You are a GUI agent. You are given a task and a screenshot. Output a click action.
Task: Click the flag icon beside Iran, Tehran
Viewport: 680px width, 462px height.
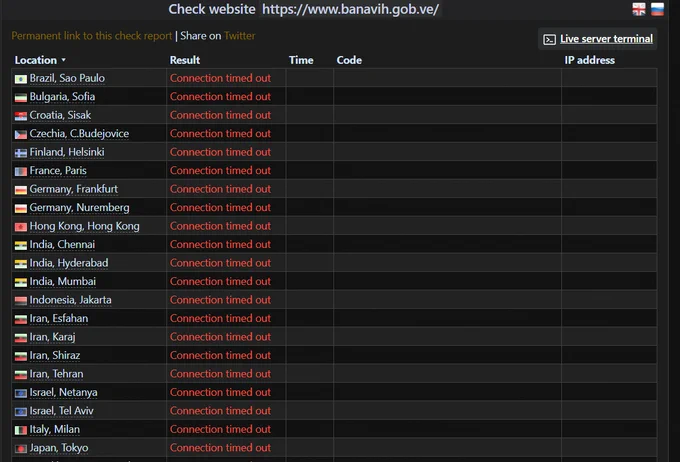coord(21,375)
